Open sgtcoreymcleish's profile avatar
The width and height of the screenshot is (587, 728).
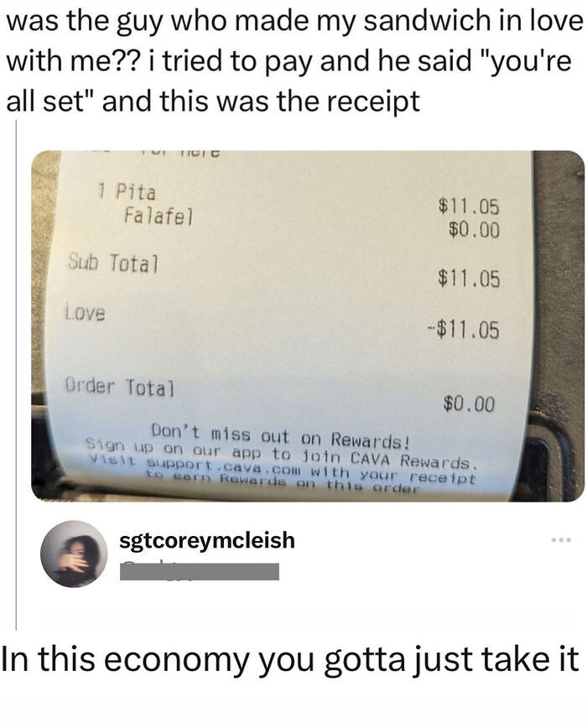75,554
